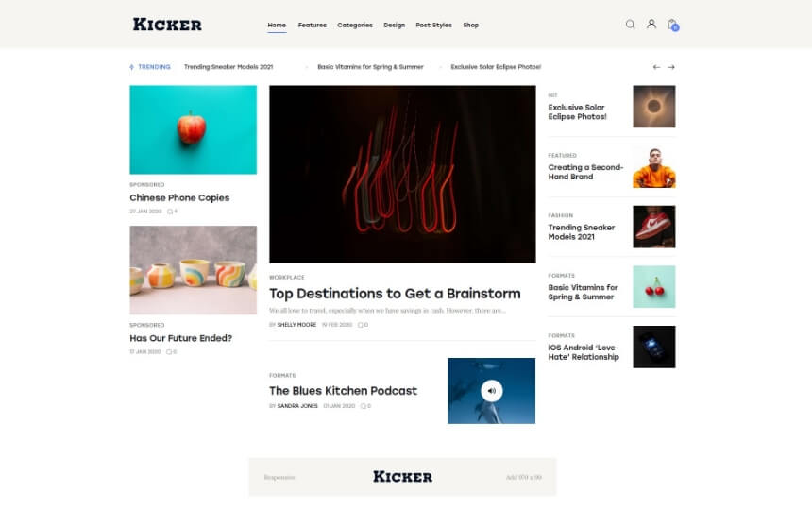Click the user account icon
Viewport: 812px width, 510px height.
click(651, 24)
